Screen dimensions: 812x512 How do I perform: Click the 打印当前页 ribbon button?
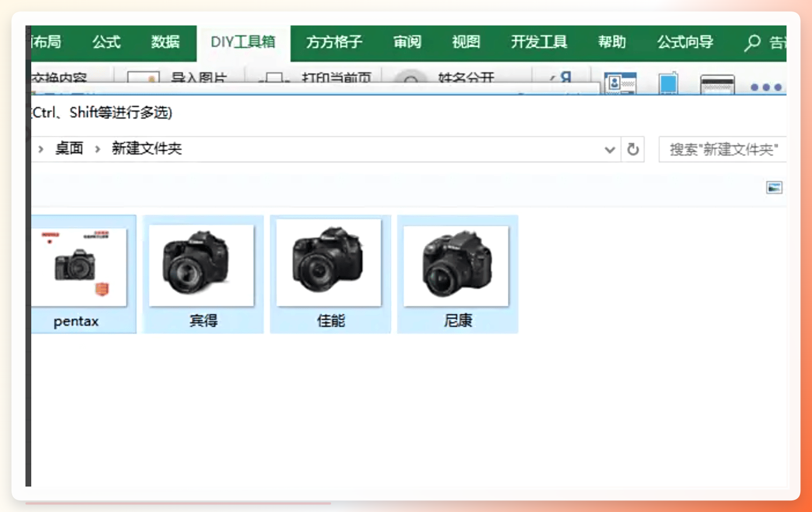tap(337, 78)
